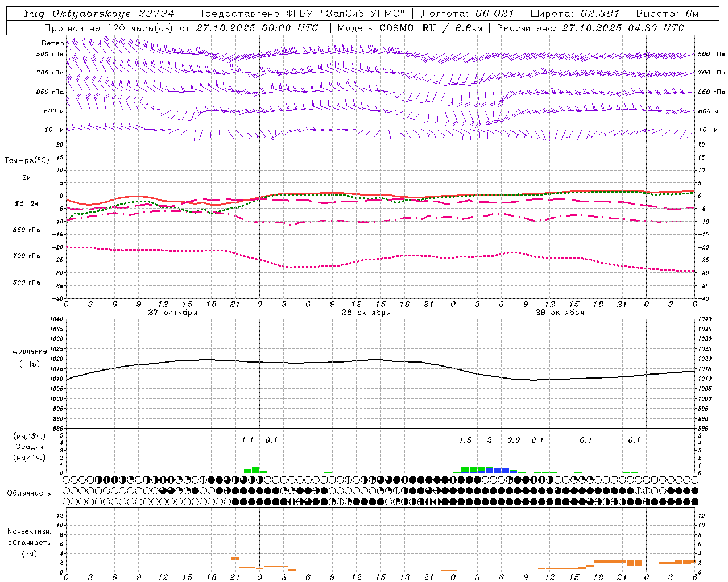The height and width of the screenshot is (582, 728).
Task: Click the 700 гПа temperature legend entry
Action: (x=27, y=256)
